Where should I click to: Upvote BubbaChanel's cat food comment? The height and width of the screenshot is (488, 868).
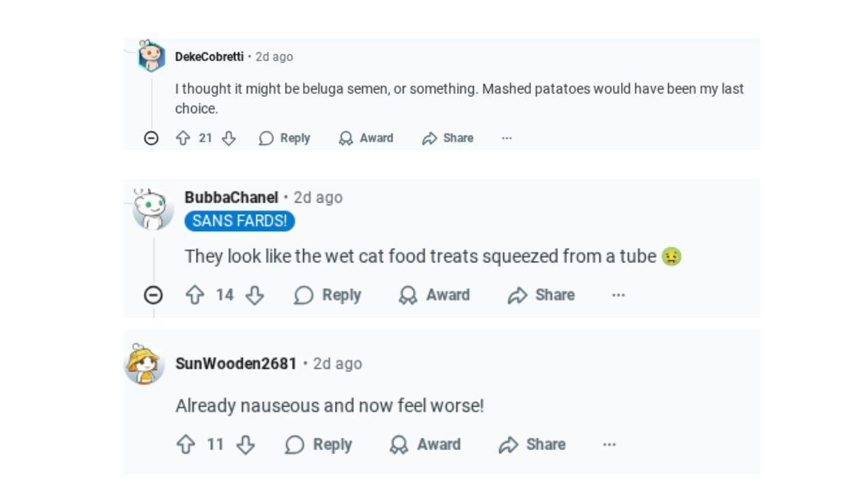[195, 295]
